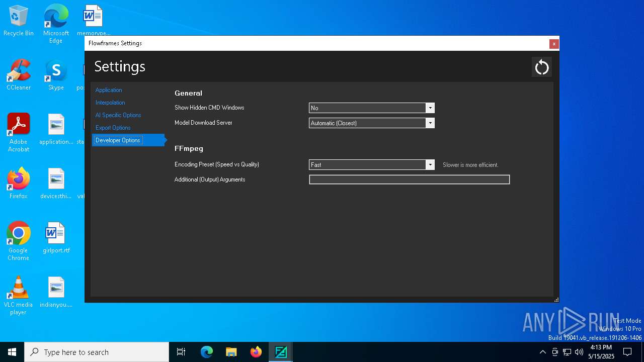The height and width of the screenshot is (362, 644).
Task: Select the Firefox desktop shortcut
Action: (x=19, y=184)
